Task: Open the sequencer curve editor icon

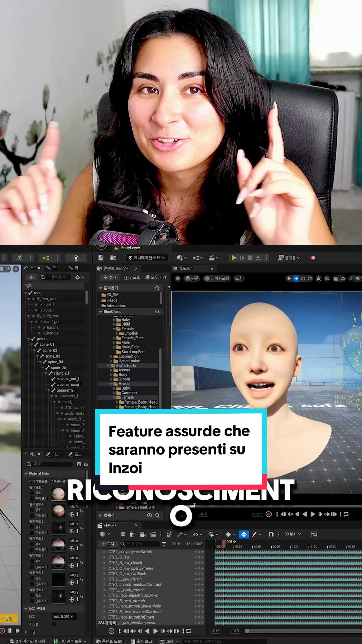Action: point(314,534)
